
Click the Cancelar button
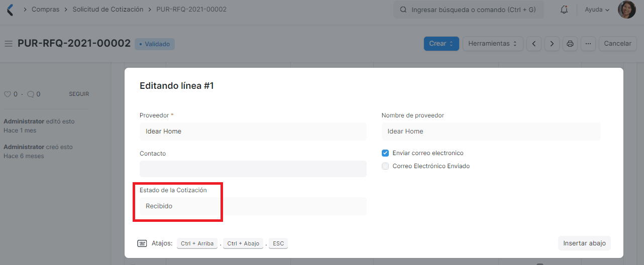617,44
